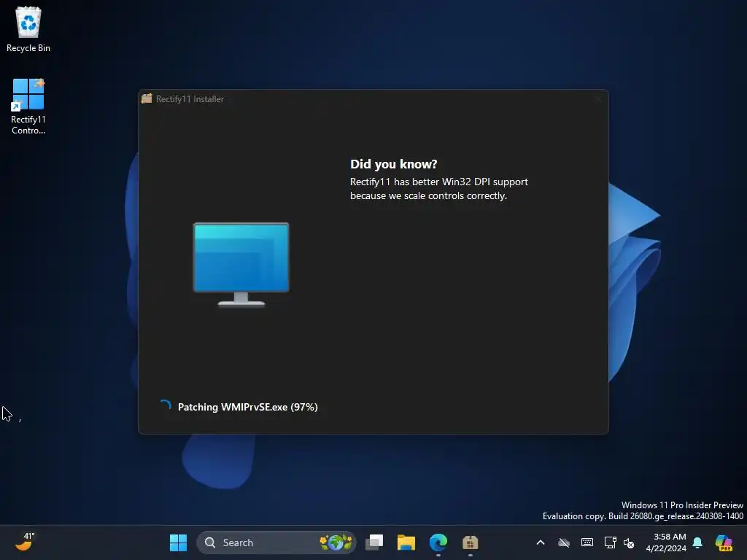Click the 'Patching WMIPrvSE.exe (97%)' status text

(x=248, y=407)
